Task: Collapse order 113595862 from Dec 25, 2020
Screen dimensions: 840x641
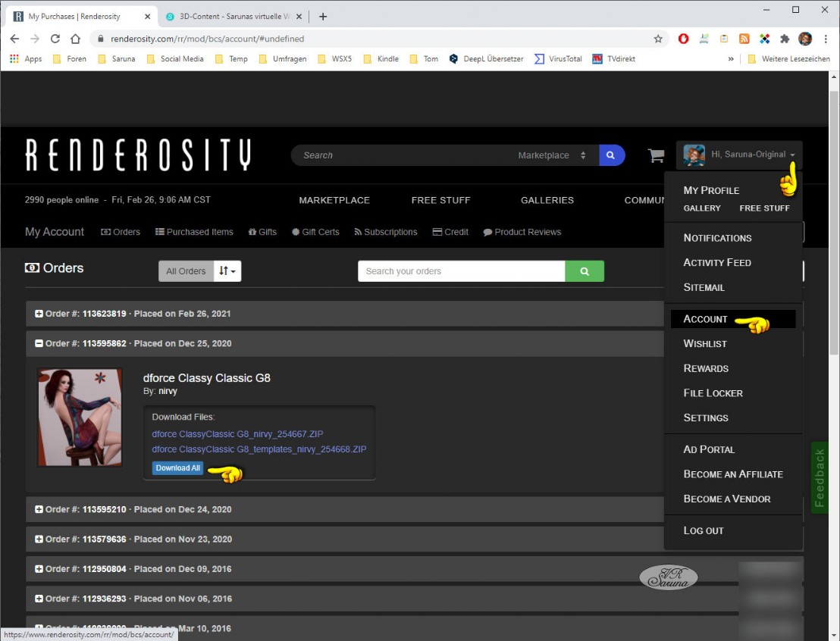Action: point(39,344)
